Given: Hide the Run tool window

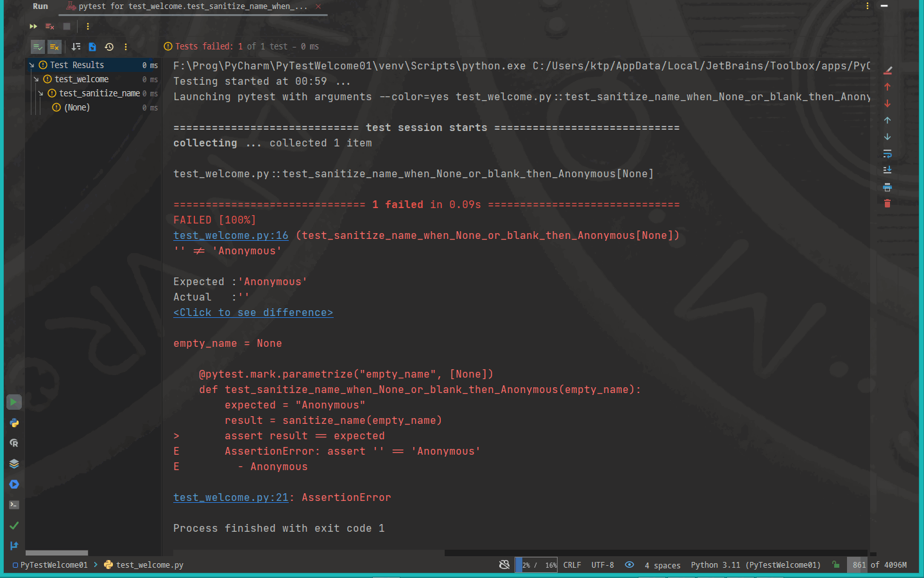Looking at the screenshot, I should [884, 6].
